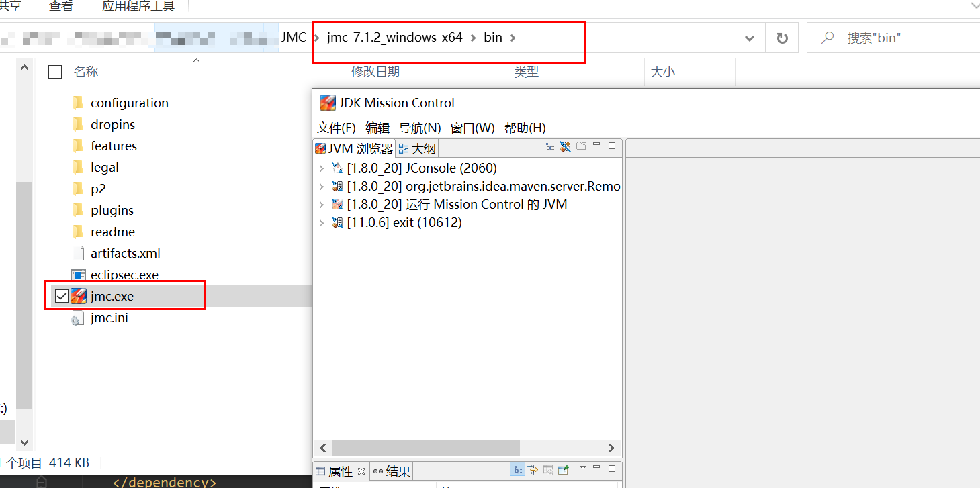The image size is (980, 488).
Task: Click JVM Browser scroll left arrow
Action: (323, 448)
